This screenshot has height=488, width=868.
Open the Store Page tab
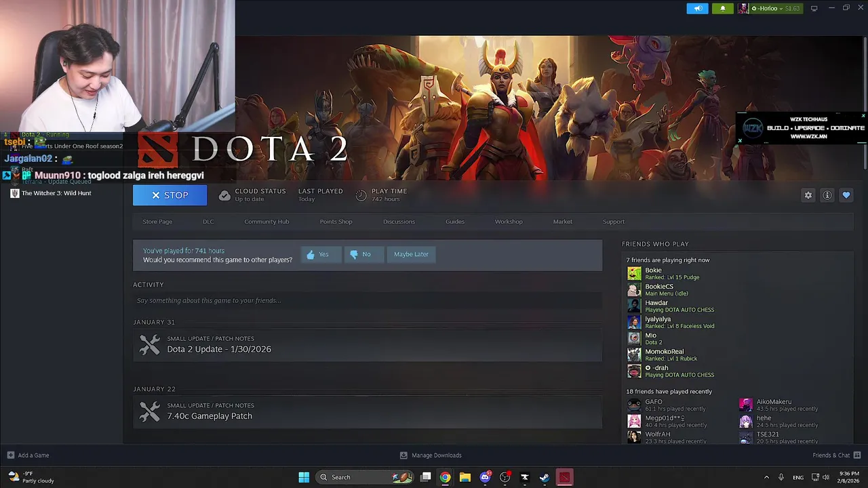157,222
